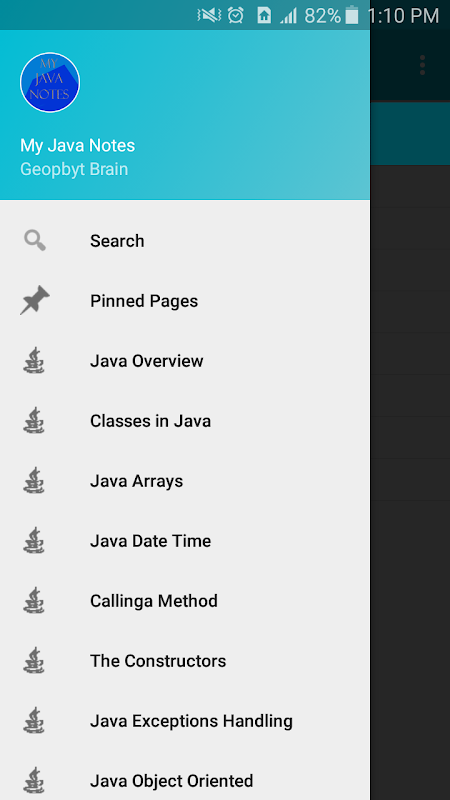Tap the Geopbyt Brain subtitle in header
The width and height of the screenshot is (450, 800).
[74, 169]
